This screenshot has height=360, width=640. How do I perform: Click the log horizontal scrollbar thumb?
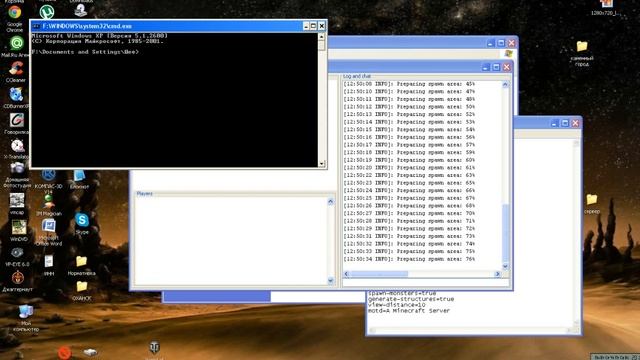379,274
